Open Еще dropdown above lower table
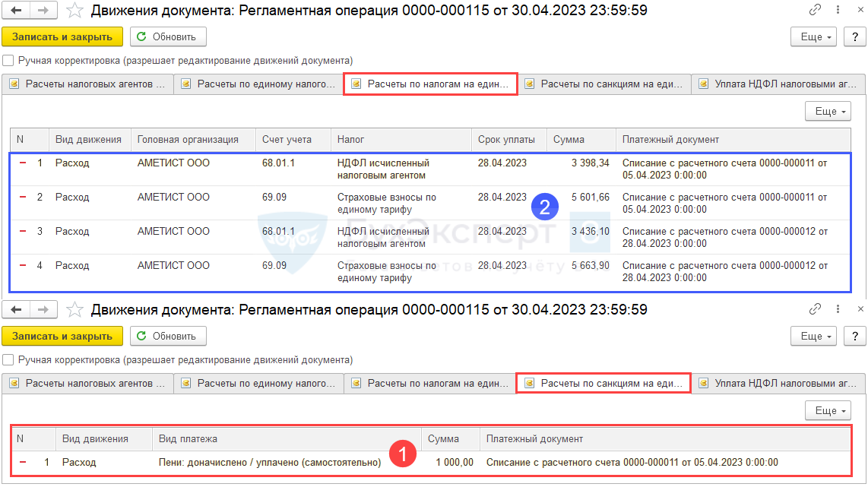868x487 pixels. pos(828,410)
